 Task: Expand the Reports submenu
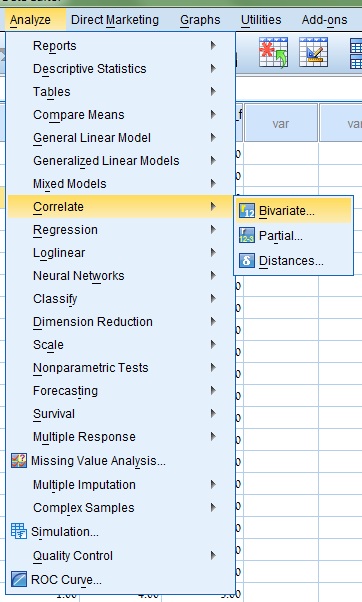(121, 46)
